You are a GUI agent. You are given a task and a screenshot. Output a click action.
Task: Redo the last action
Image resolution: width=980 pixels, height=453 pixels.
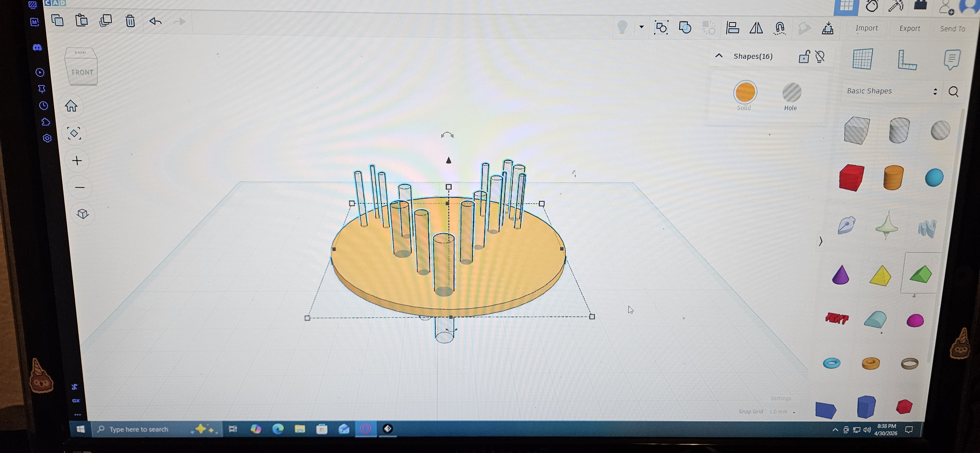180,22
